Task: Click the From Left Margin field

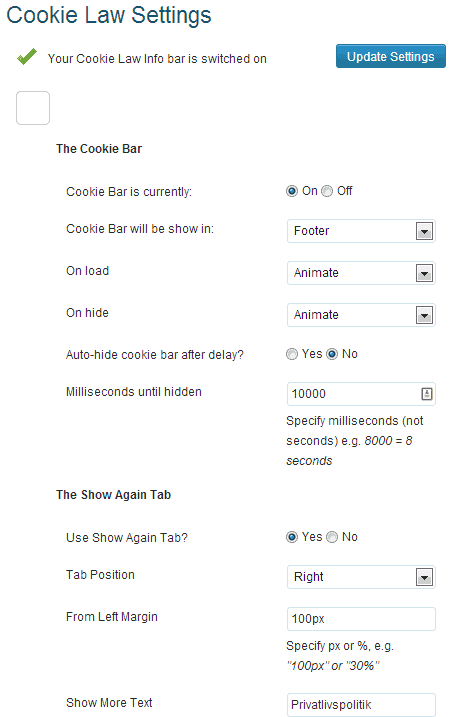Action: coord(361,619)
